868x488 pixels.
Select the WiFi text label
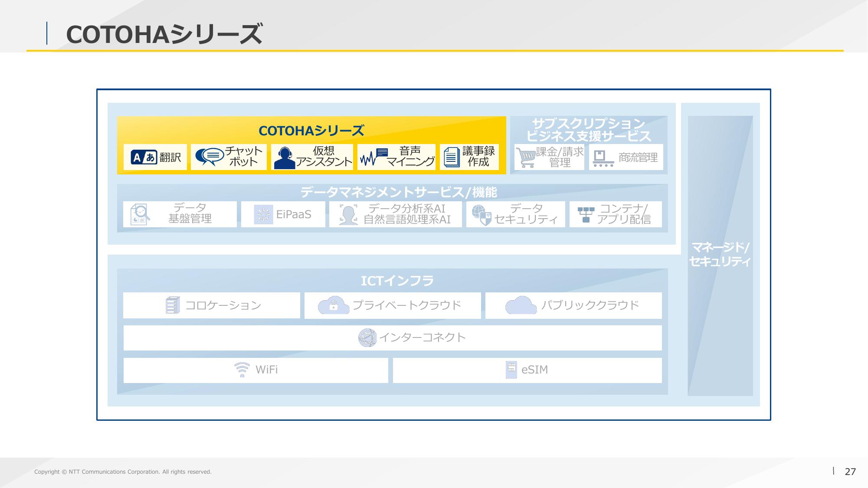point(266,370)
